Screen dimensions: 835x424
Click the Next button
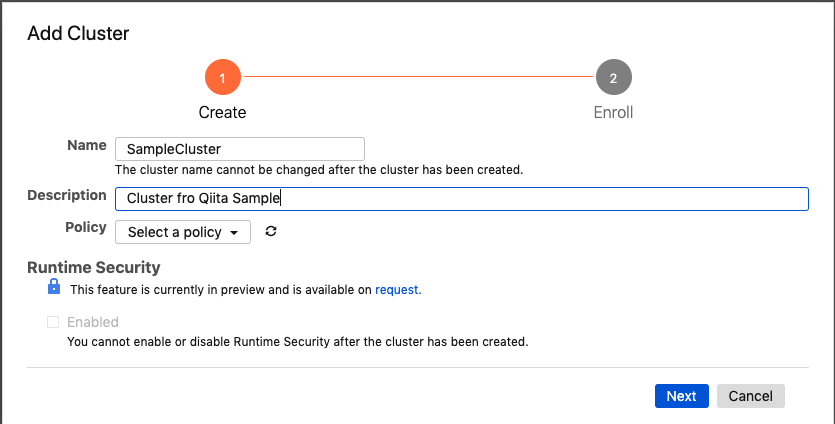(682, 396)
